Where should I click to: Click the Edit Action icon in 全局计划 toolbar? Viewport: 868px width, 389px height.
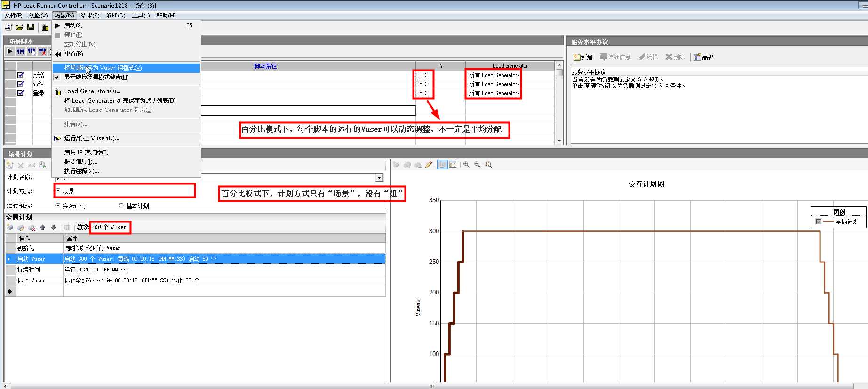click(x=21, y=227)
